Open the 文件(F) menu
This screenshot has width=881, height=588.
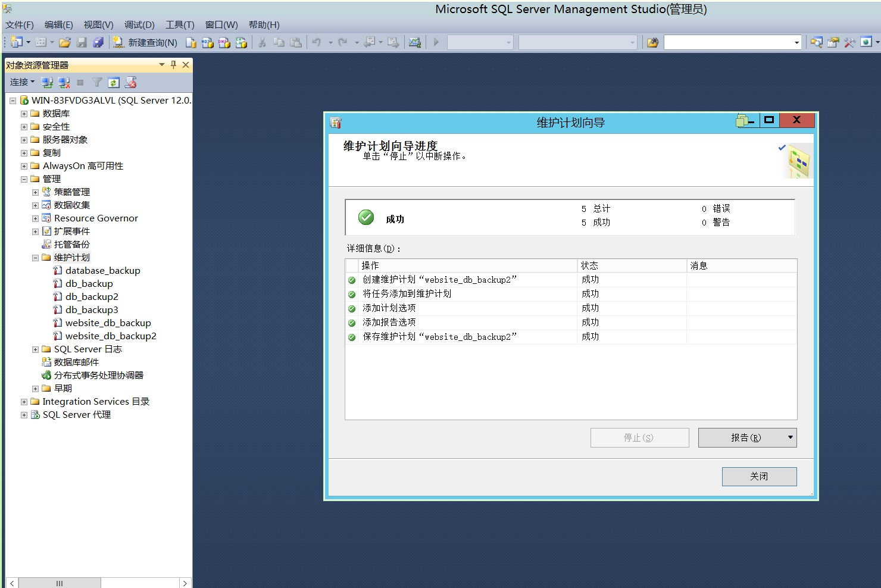[x=18, y=24]
